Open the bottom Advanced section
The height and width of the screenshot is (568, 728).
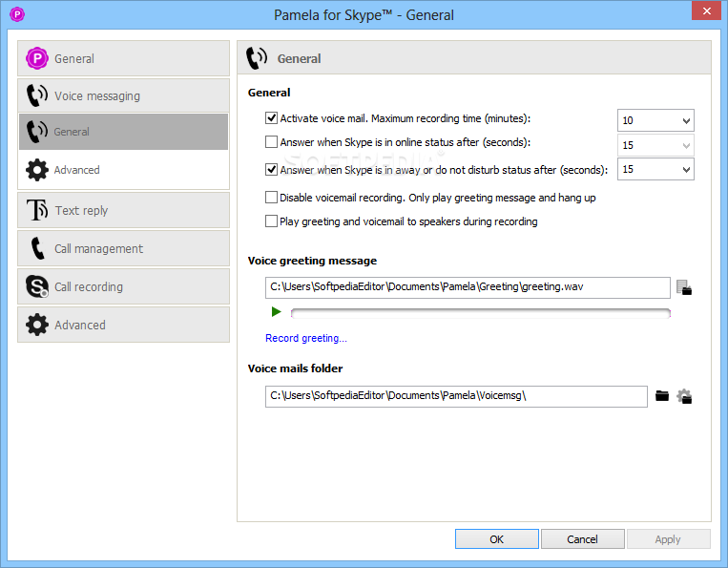tap(123, 325)
